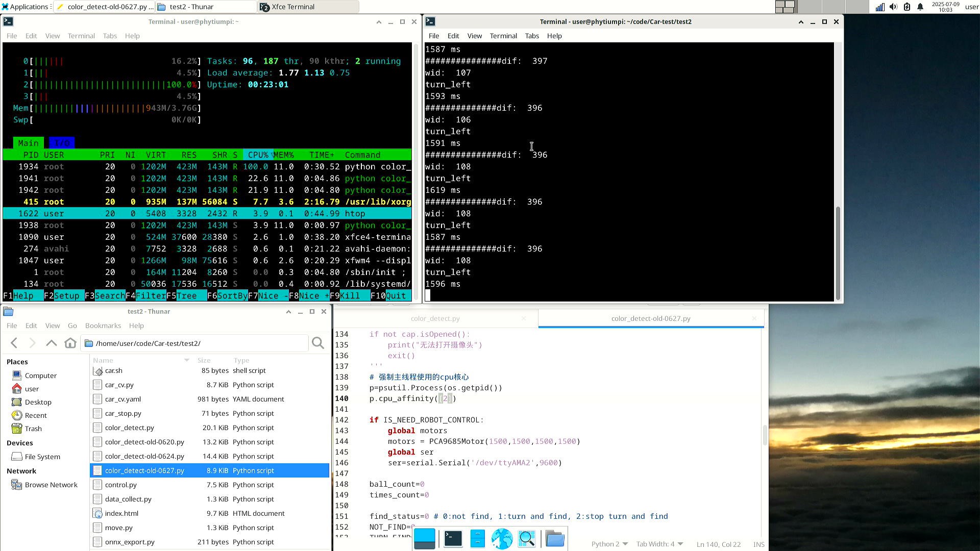Open View menu in left terminal
This screenshot has width=980, height=551.
click(x=53, y=36)
